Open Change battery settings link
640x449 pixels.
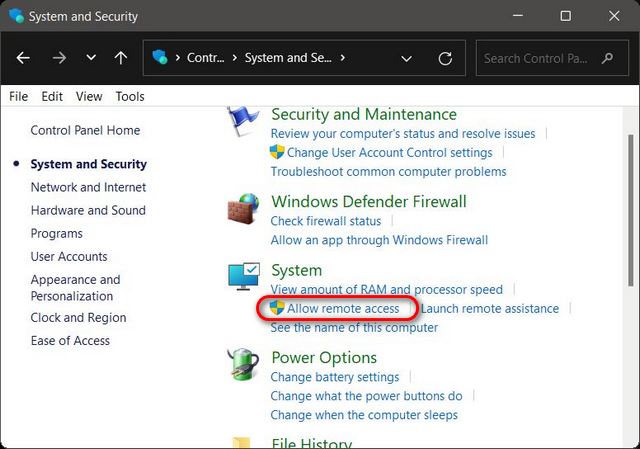(334, 377)
